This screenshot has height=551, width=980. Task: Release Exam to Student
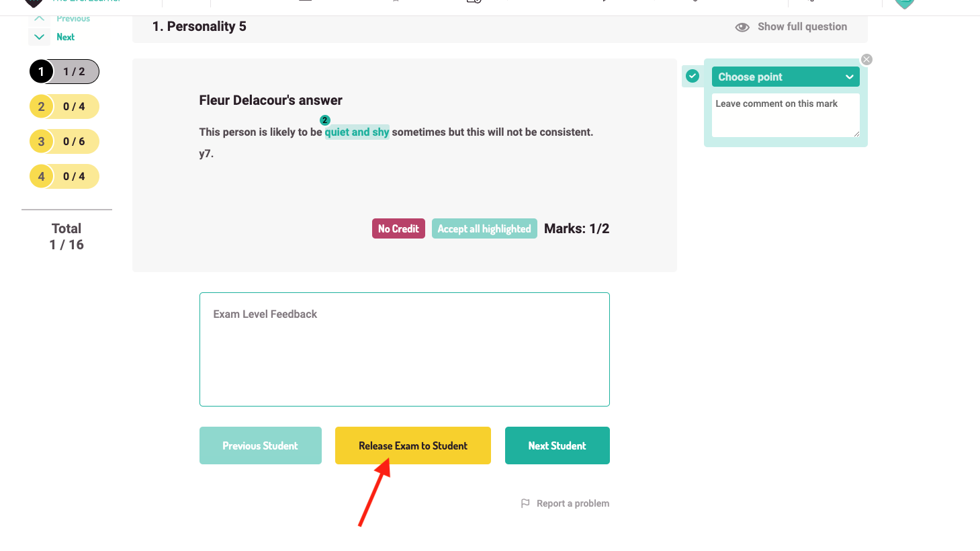412,446
